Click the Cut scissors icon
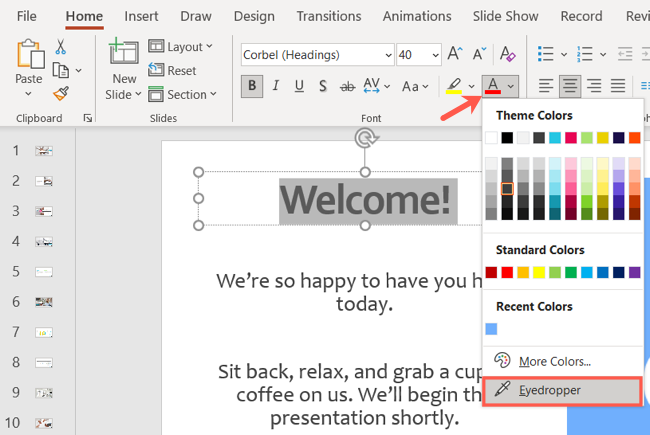Viewport: 650px width, 435px height. click(x=61, y=47)
